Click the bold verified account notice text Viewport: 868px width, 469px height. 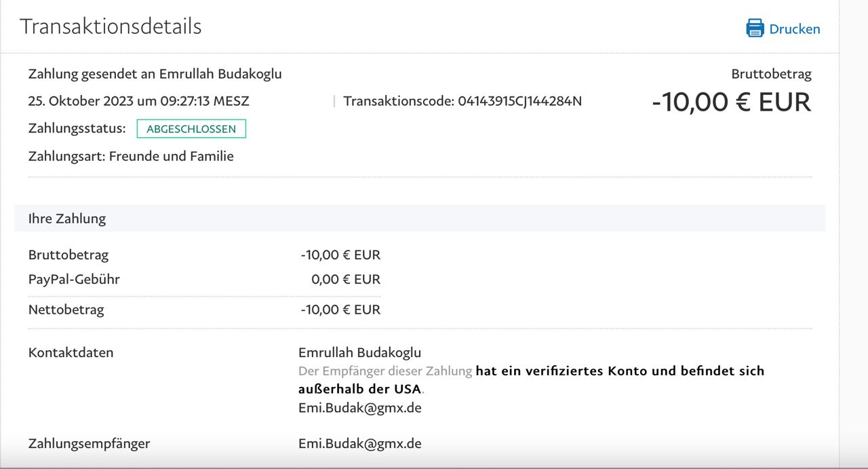click(619, 371)
